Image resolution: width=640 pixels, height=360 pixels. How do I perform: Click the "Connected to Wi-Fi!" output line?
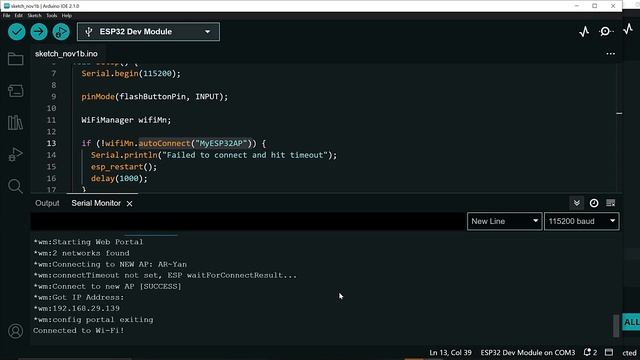pos(79,331)
